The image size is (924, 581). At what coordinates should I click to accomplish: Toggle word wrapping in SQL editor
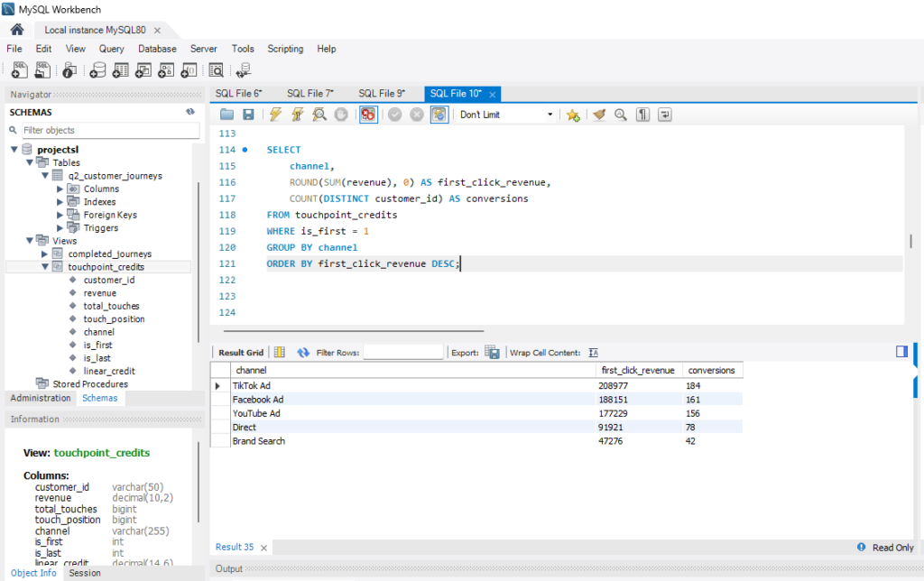point(665,115)
